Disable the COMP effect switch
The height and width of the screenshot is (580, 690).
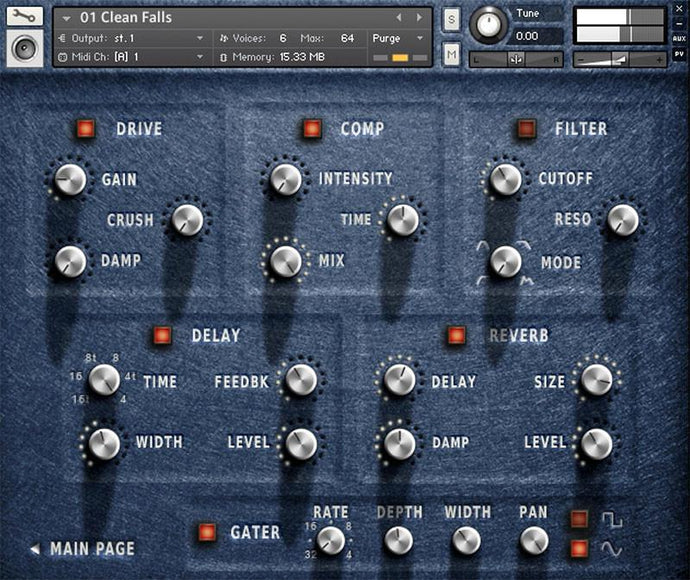312,129
